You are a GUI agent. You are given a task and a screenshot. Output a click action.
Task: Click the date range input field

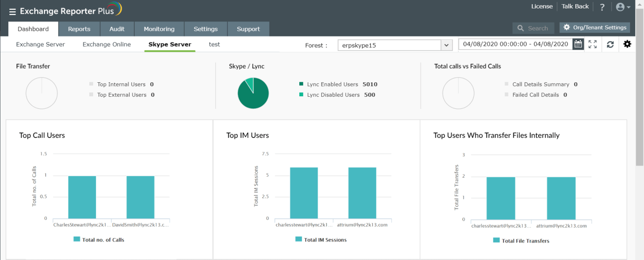tap(515, 44)
